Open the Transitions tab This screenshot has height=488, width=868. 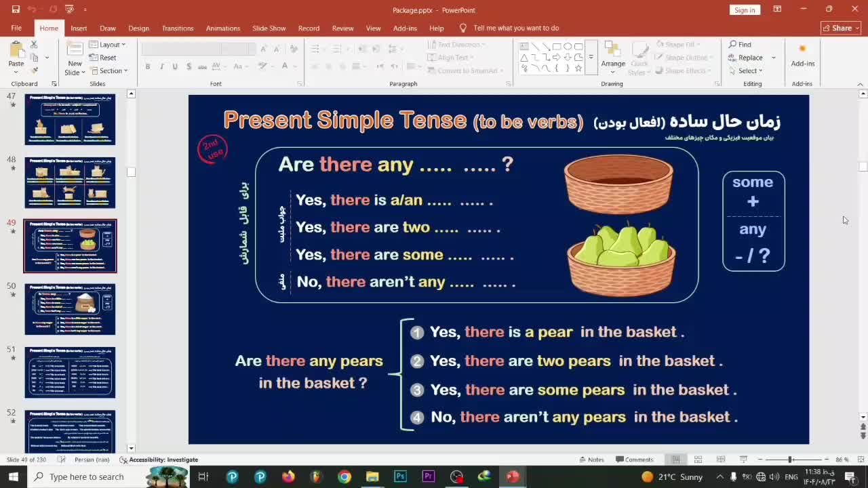tap(178, 28)
